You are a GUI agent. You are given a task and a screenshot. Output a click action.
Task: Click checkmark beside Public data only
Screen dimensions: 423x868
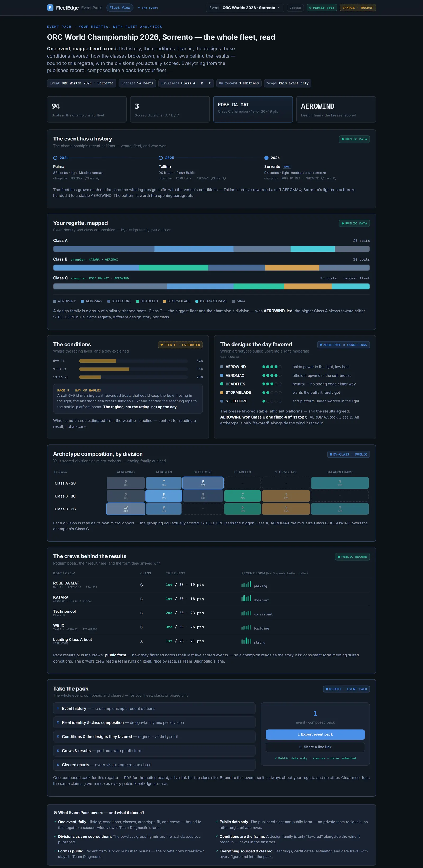[x=217, y=822]
